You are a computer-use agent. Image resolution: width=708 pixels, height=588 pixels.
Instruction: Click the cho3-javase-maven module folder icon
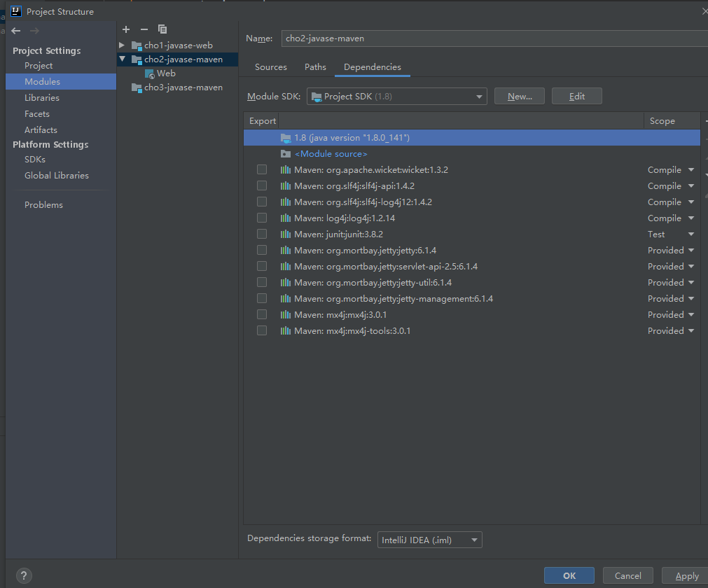pos(137,87)
